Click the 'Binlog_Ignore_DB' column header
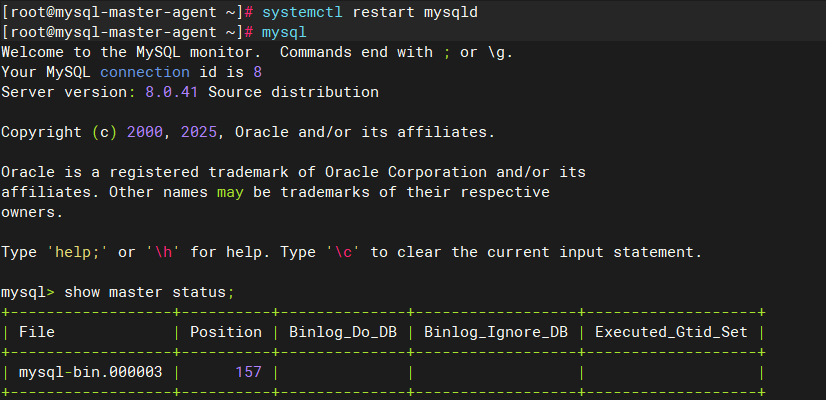 click(496, 332)
